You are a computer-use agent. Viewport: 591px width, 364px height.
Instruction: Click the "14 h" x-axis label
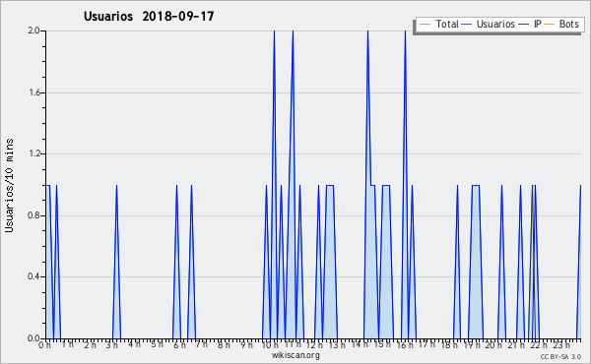(360, 344)
